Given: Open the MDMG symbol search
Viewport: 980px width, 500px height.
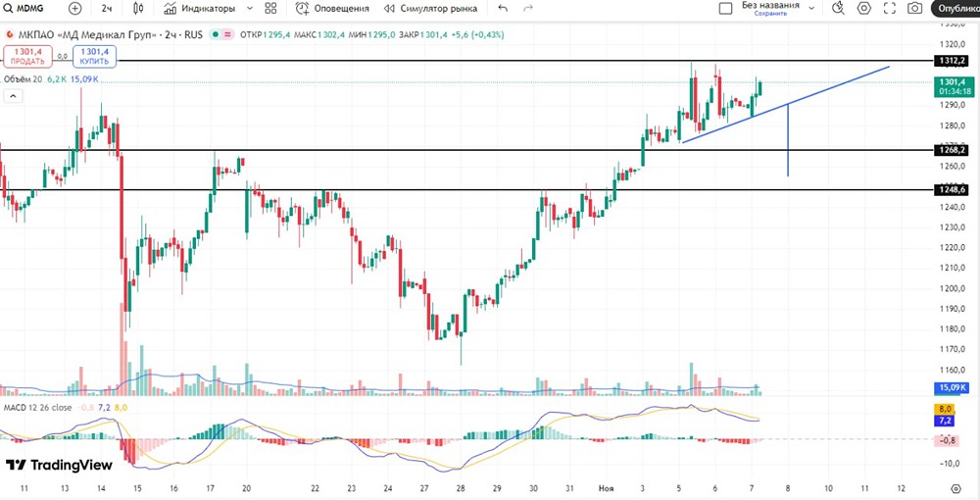Looking at the screenshot, I should [x=25, y=8].
